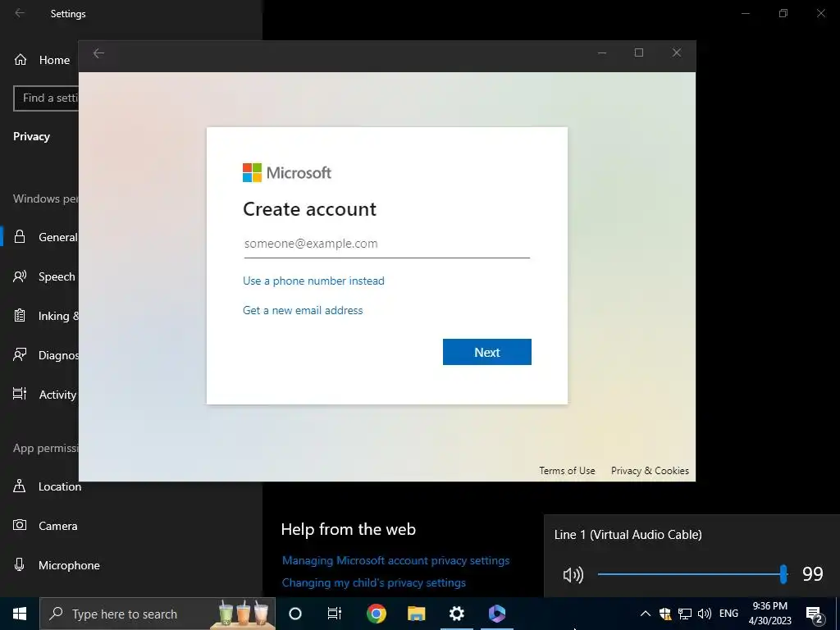
Task: Click the Next button
Action: [x=487, y=352]
